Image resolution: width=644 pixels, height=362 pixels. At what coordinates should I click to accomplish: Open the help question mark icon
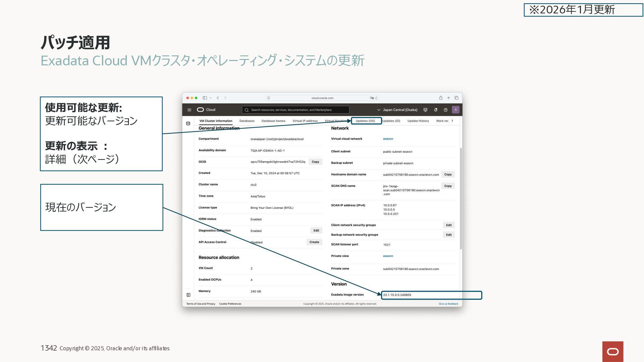pos(445,110)
